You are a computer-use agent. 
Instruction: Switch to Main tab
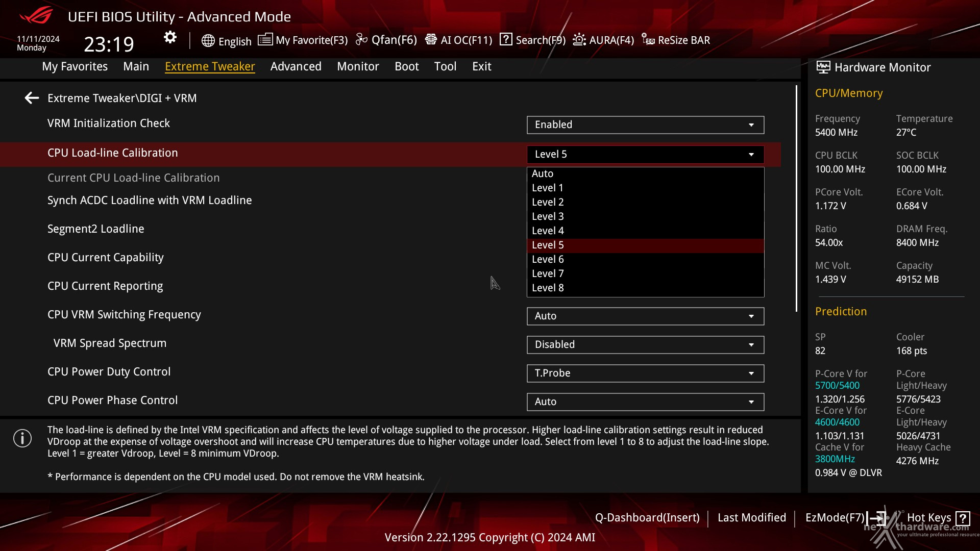(136, 66)
